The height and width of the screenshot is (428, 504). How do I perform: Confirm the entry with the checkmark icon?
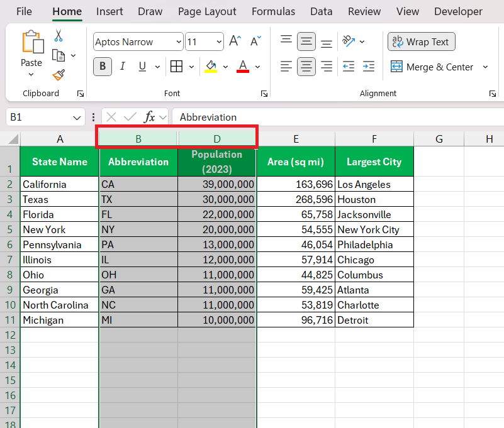pyautogui.click(x=130, y=117)
